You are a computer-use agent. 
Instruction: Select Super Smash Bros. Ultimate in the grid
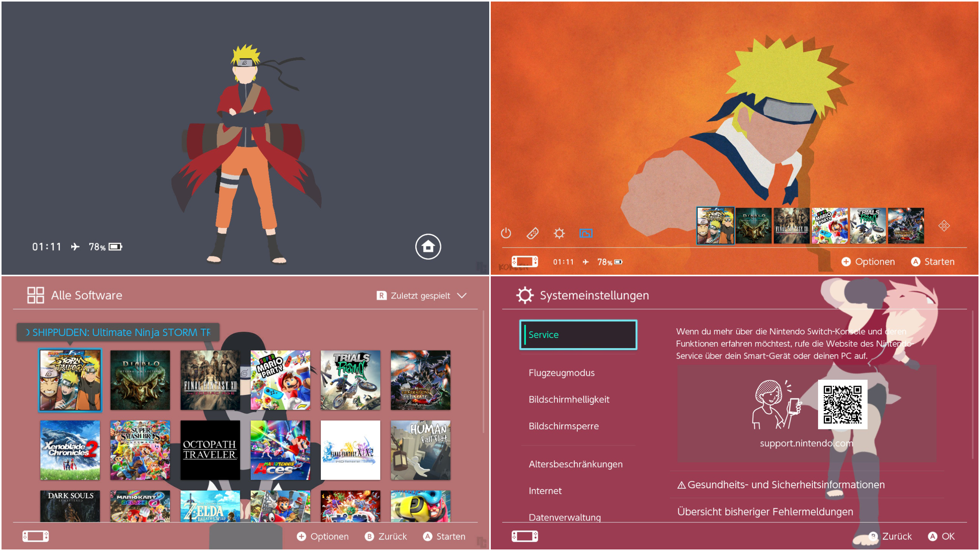coord(140,450)
